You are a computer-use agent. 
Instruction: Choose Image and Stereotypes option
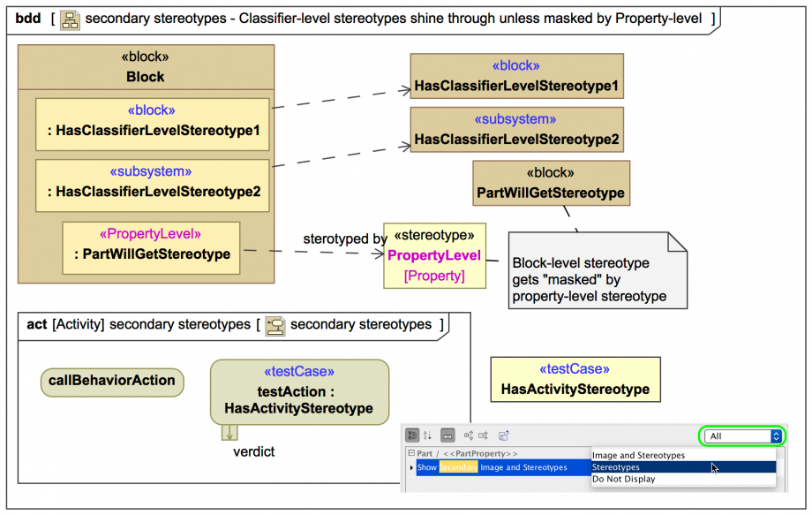(x=683, y=456)
